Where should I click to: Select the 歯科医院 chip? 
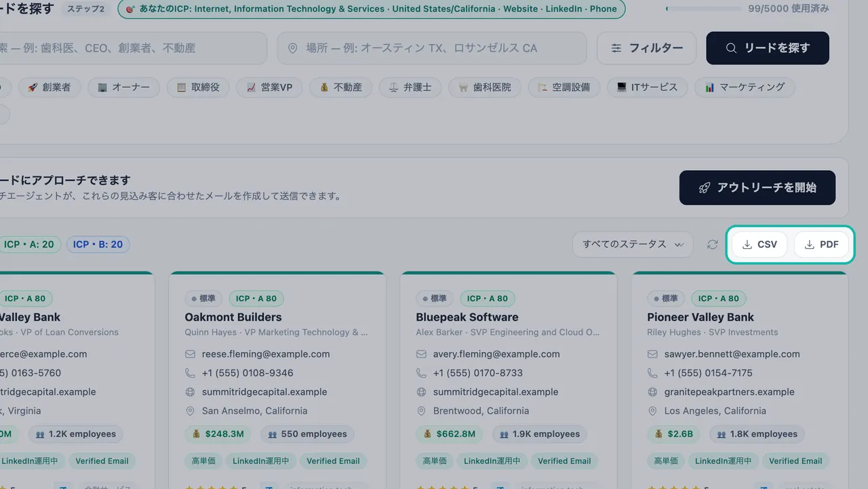click(485, 87)
